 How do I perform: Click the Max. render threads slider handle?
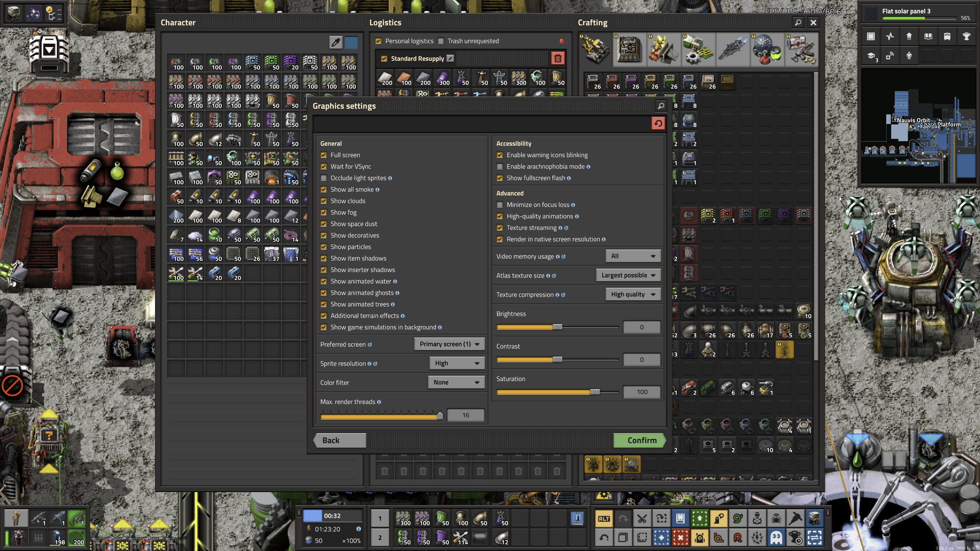point(440,415)
